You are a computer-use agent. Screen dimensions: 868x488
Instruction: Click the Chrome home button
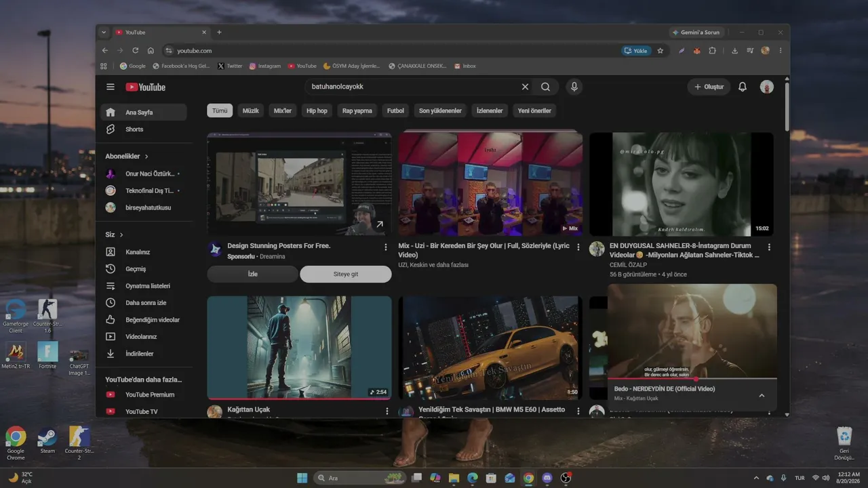coord(151,50)
